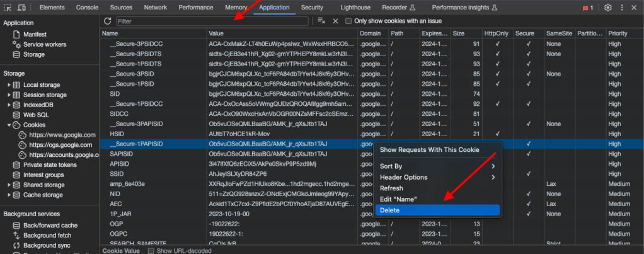Choose Delete from the context menu

[x=437, y=210]
